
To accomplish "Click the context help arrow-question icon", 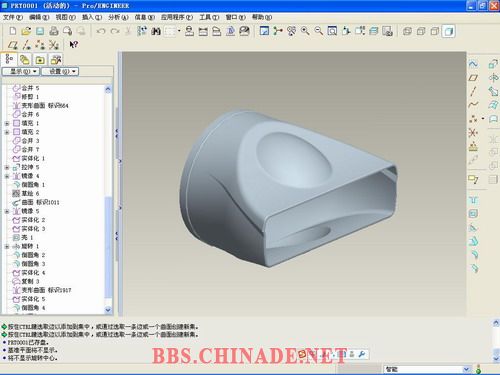I will (73, 44).
